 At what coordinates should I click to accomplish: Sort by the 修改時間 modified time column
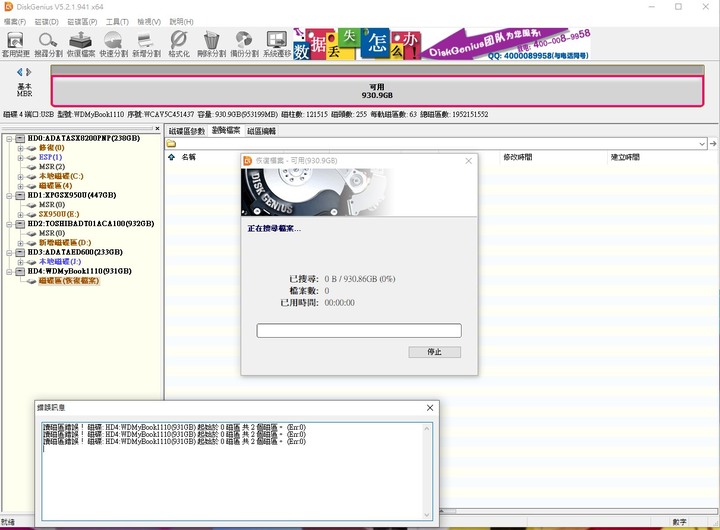pos(518,157)
